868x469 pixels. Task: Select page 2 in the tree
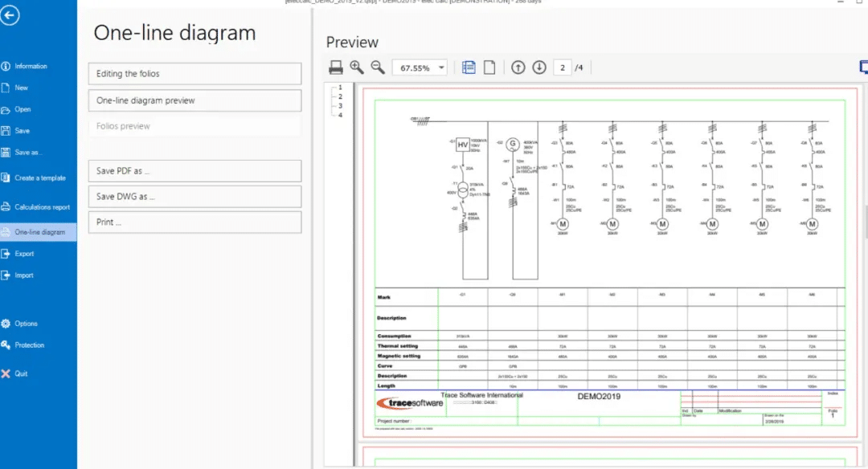click(341, 97)
